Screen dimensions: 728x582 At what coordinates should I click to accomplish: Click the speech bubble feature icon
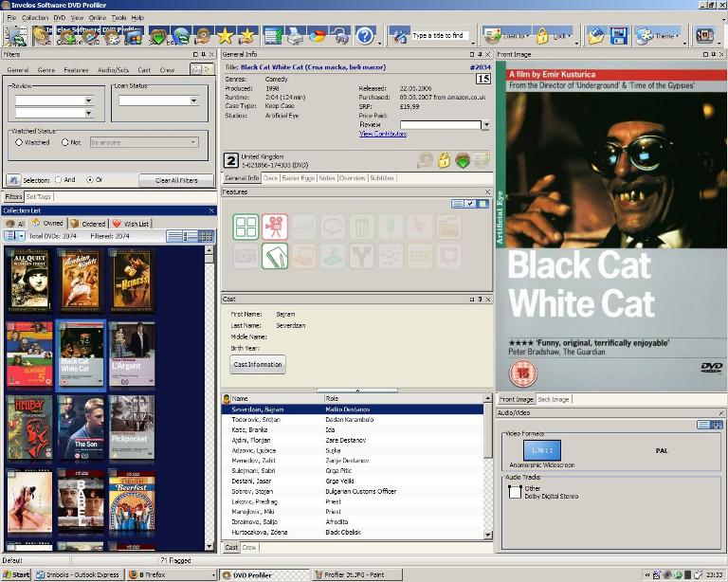point(333,227)
